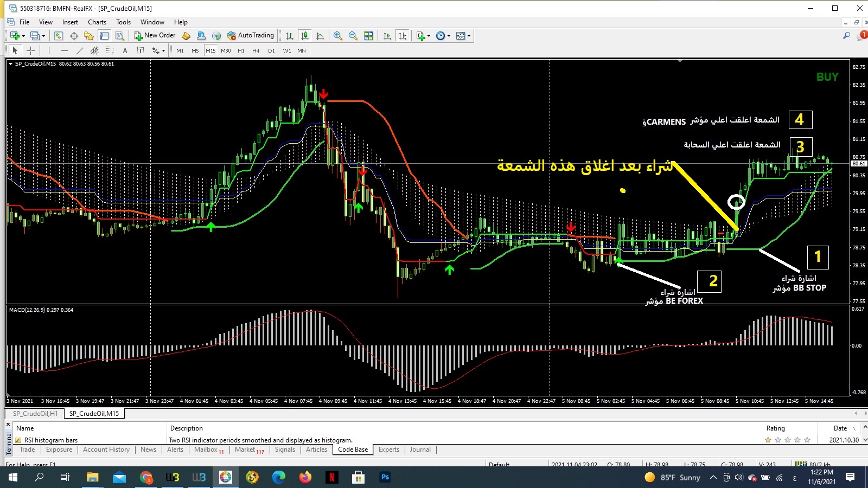Open the indicators list dropdown
Viewport: 868px width, 488px height.
429,36
